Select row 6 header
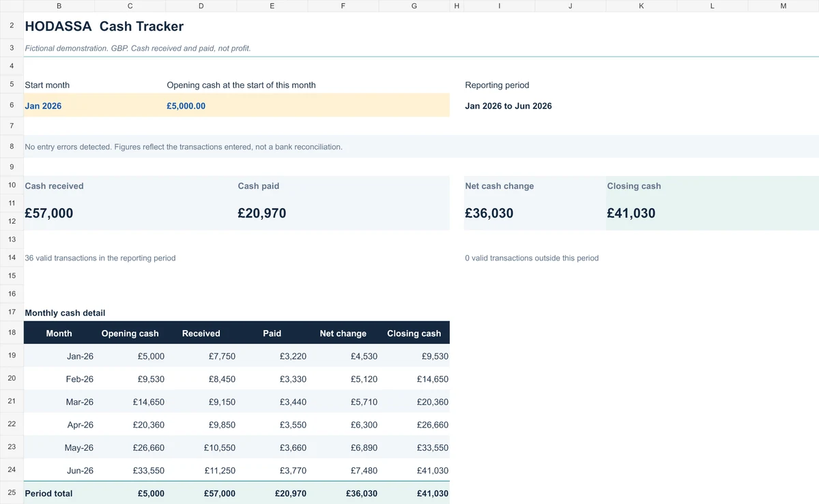The height and width of the screenshot is (504, 819). 12,105
